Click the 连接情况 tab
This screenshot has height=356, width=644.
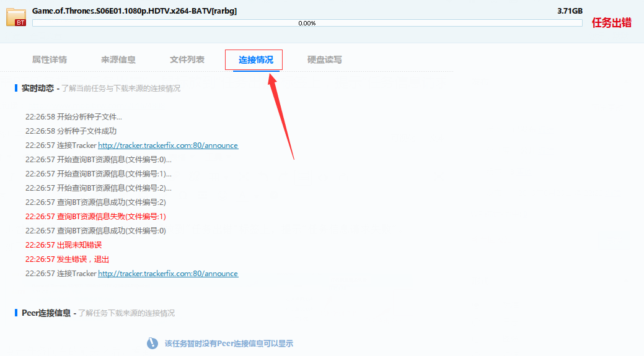pyautogui.click(x=256, y=60)
